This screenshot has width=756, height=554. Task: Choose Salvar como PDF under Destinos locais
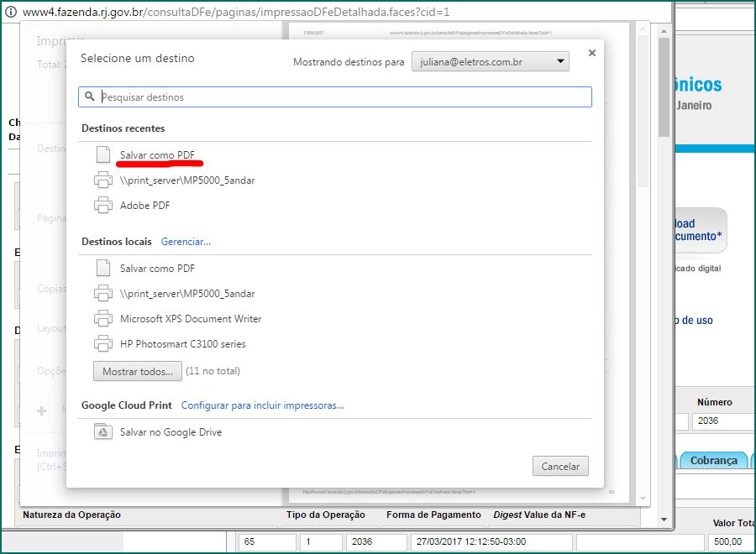click(157, 269)
